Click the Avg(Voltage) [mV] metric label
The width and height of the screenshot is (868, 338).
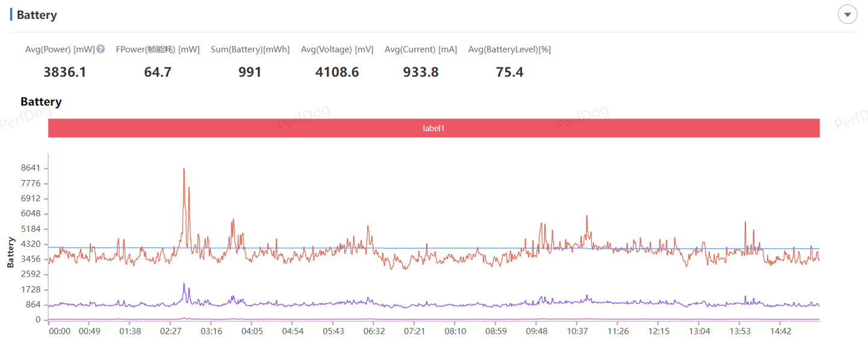coord(337,49)
